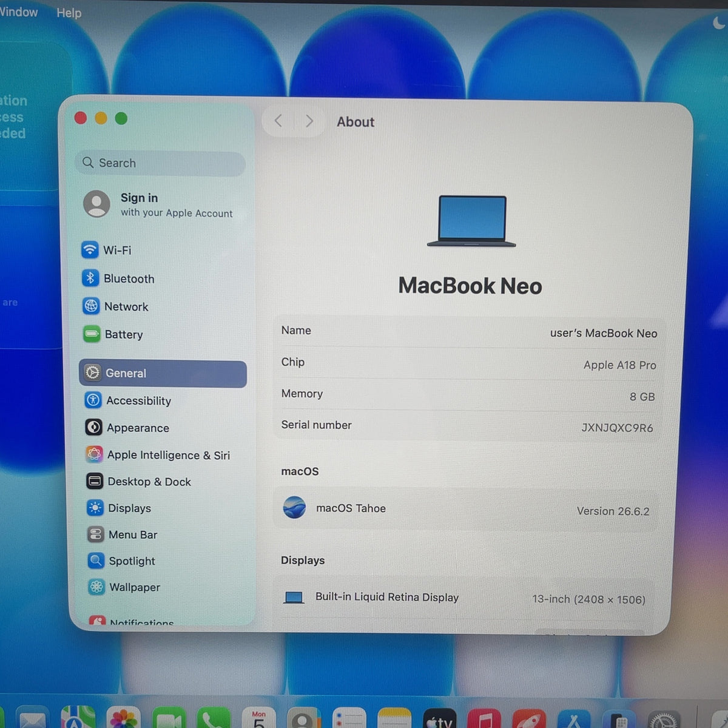Viewport: 728px width, 728px height.
Task: Click the "13-inch (2408 × 1506)" value
Action: click(x=589, y=599)
